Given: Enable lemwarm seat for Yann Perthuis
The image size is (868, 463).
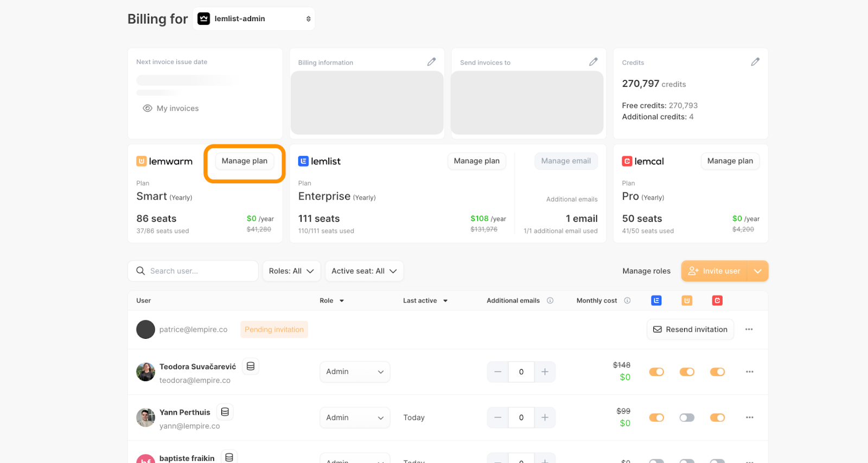Looking at the screenshot, I should point(687,417).
